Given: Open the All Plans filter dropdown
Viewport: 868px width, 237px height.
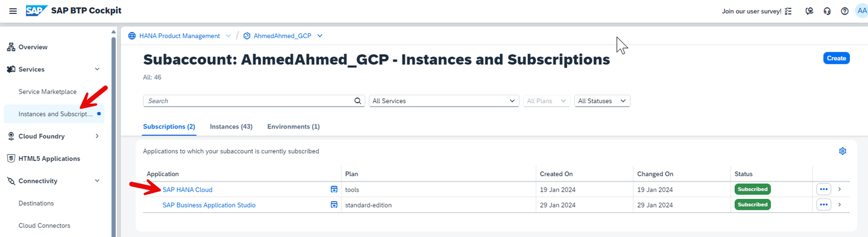Looking at the screenshot, I should (x=547, y=101).
